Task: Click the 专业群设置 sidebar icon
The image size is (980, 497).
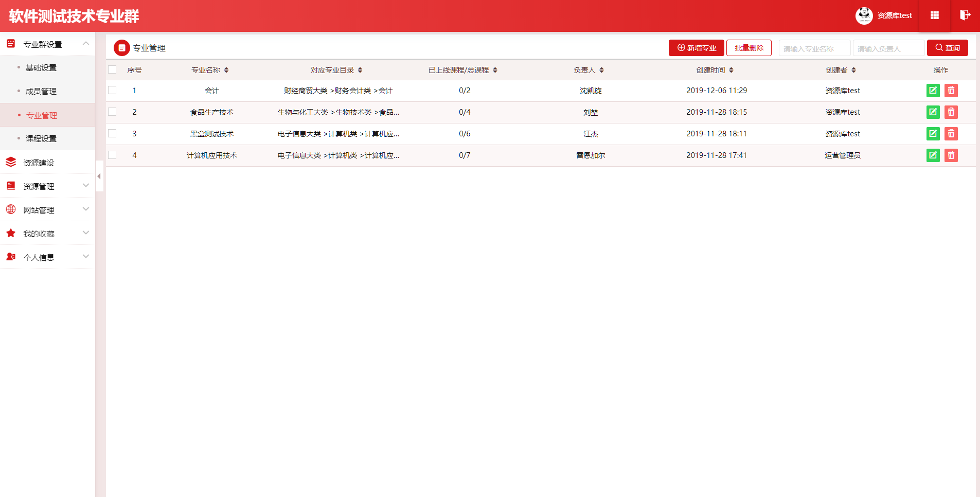Action: [11, 44]
